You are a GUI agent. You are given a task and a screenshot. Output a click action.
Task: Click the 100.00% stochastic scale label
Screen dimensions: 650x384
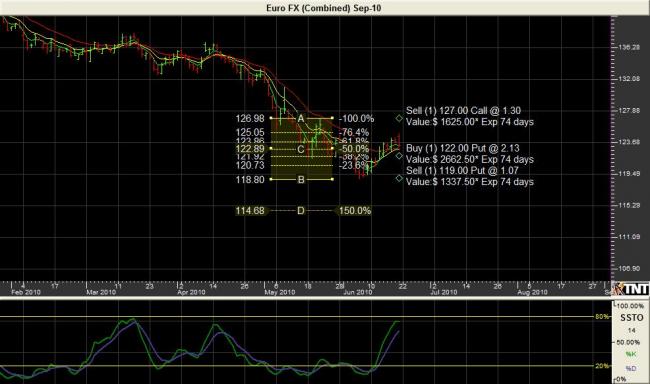click(x=631, y=306)
